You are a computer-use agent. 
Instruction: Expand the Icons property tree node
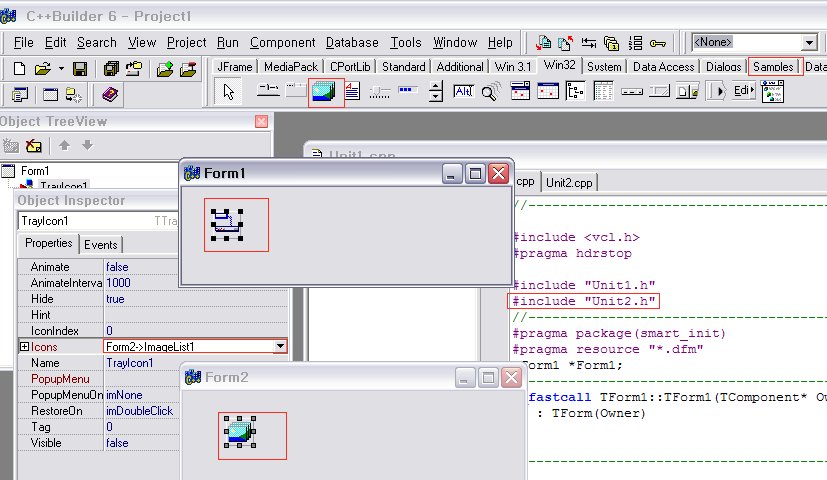pyautogui.click(x=24, y=346)
